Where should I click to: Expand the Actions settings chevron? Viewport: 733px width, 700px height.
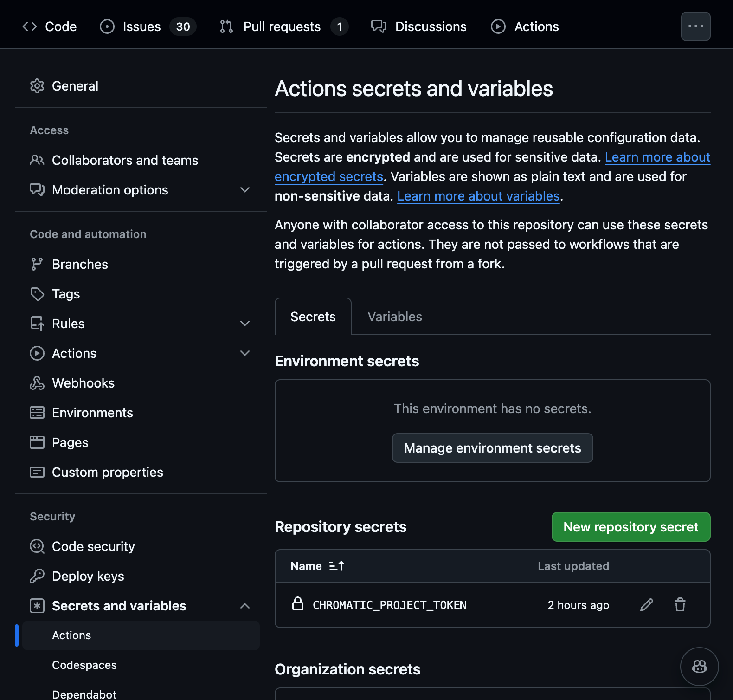click(245, 353)
